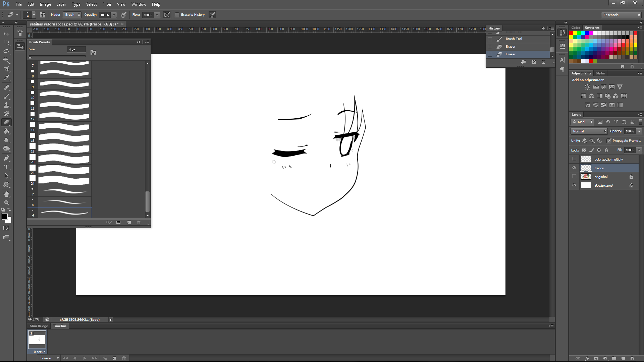
Task: Open Essentials workspace dropdown
Action: (x=622, y=15)
